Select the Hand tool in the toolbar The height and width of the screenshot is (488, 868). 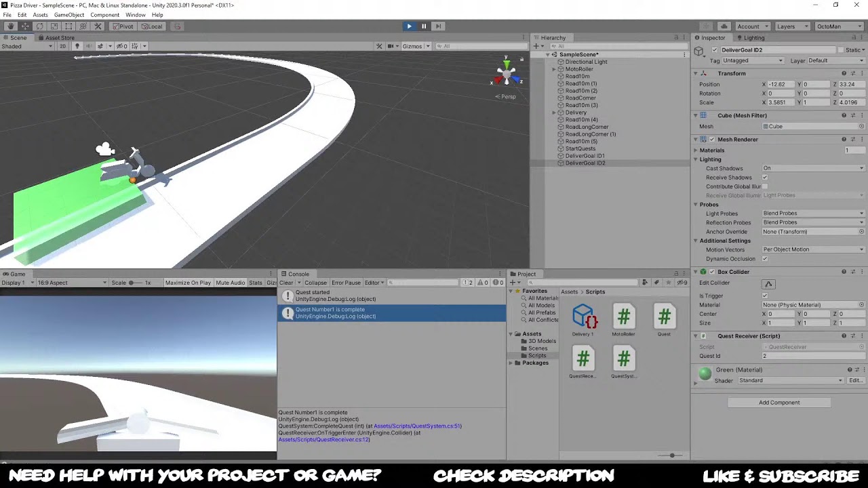point(10,26)
